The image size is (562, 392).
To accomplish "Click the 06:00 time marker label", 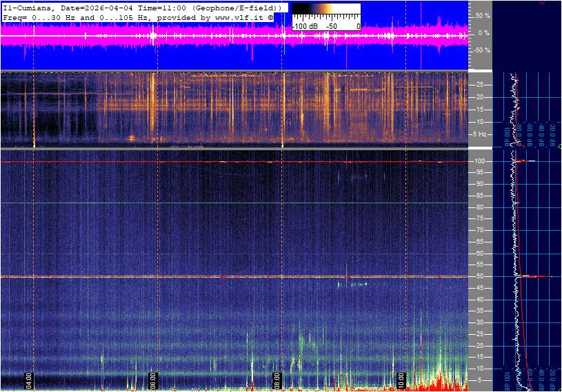I will 153,380.
